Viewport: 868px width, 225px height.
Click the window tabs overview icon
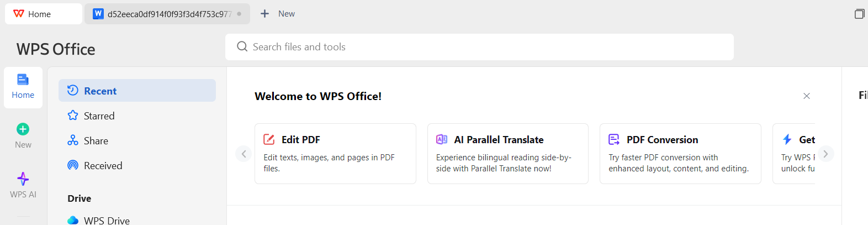(x=859, y=14)
